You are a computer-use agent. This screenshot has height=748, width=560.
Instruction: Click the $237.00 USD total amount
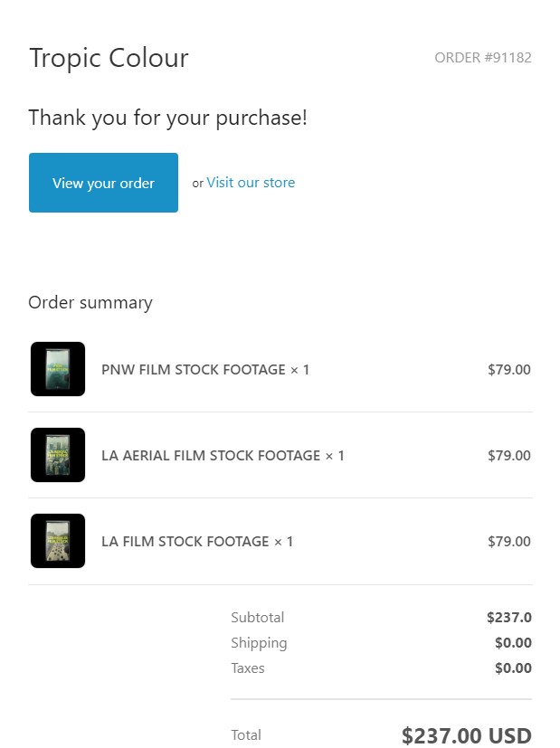point(466,735)
